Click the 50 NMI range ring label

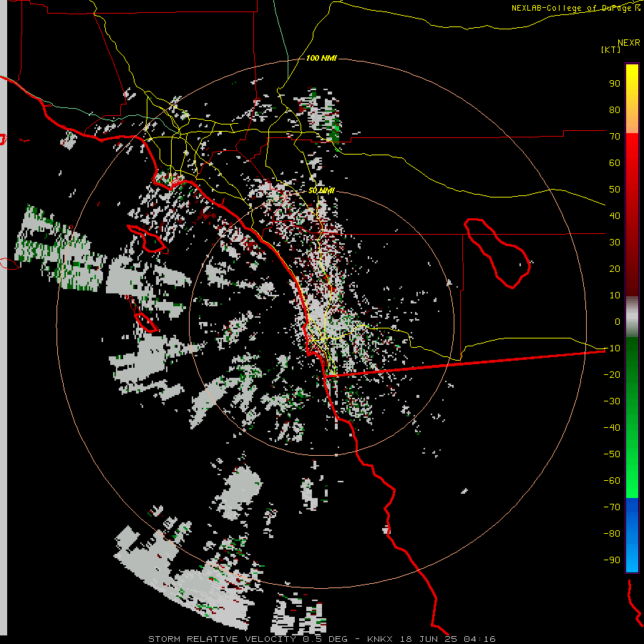coord(321,190)
